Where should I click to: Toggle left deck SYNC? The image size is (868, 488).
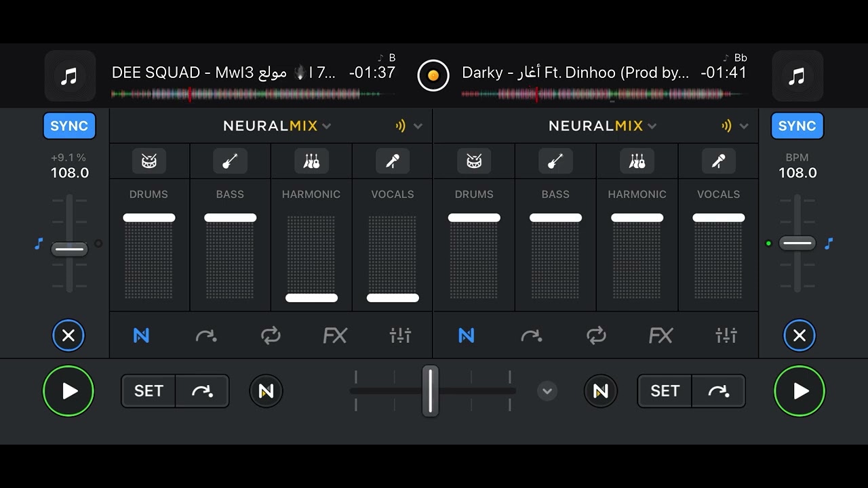(69, 126)
